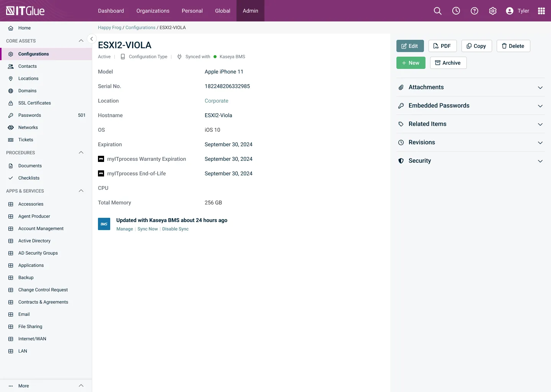This screenshot has width=551, height=392.
Task: Open the search magnifier icon
Action: (437, 11)
